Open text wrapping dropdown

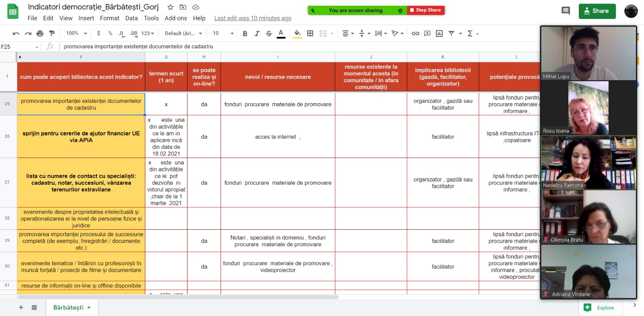(x=381, y=33)
